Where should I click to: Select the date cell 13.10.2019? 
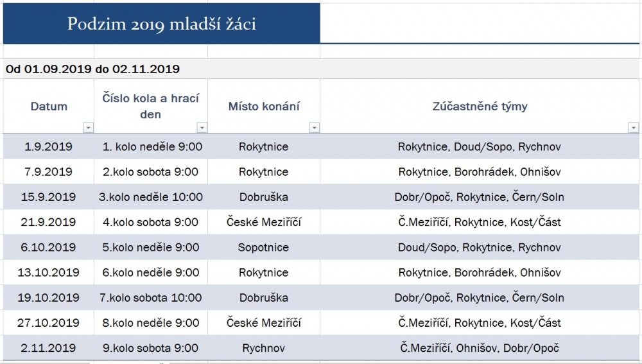click(48, 273)
